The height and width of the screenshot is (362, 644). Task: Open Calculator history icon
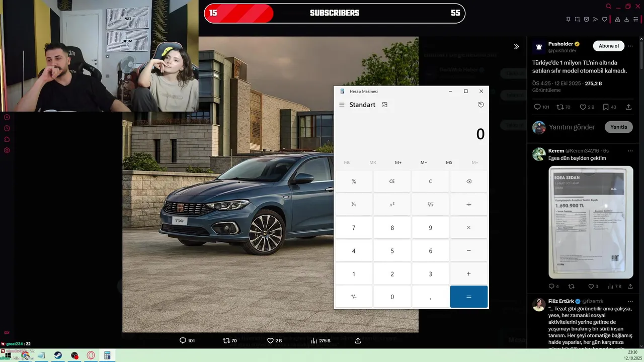point(481,105)
